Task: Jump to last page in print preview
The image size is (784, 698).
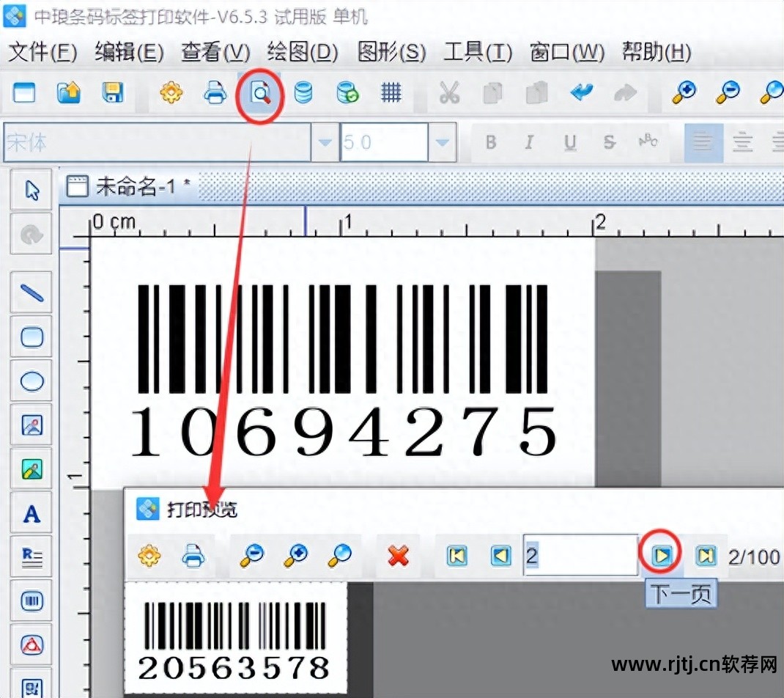Action: pos(705,556)
